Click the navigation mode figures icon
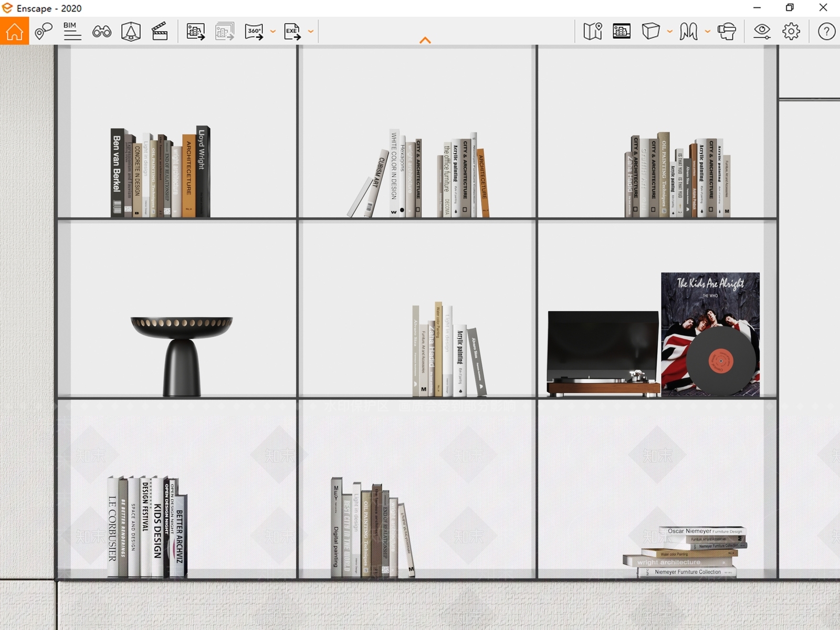 [688, 31]
